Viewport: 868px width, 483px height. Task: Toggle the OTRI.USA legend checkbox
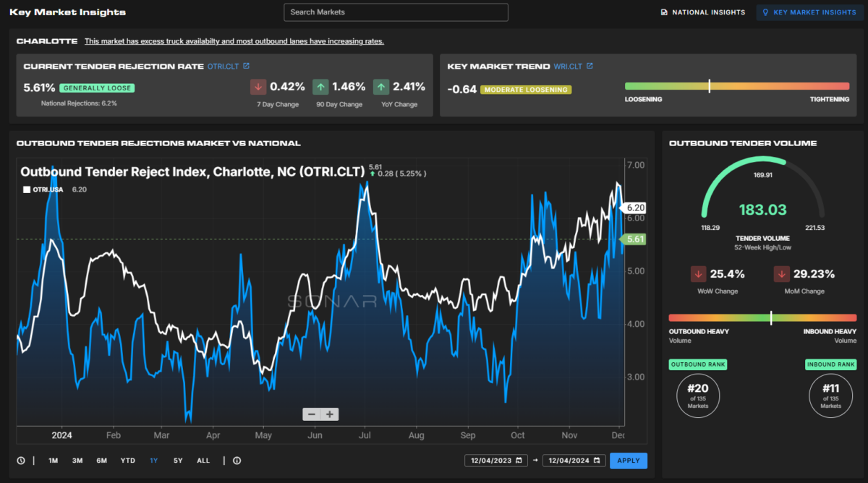click(27, 189)
